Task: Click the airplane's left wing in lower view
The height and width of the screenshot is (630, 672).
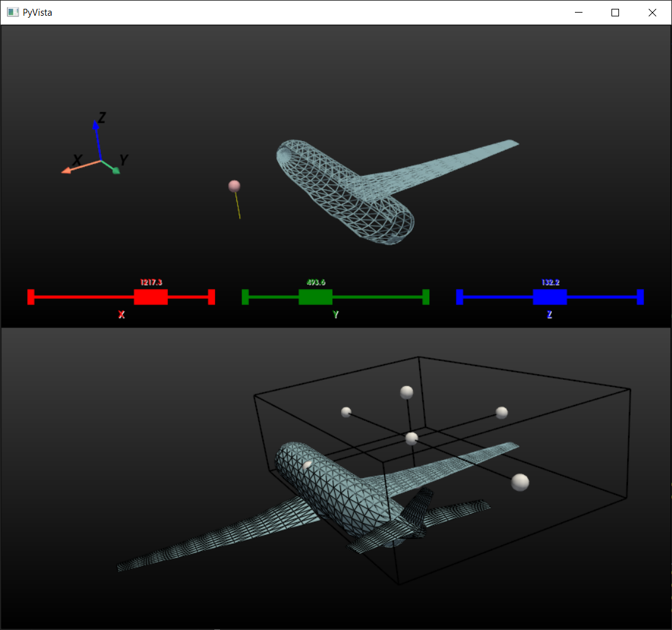Action: 219,533
